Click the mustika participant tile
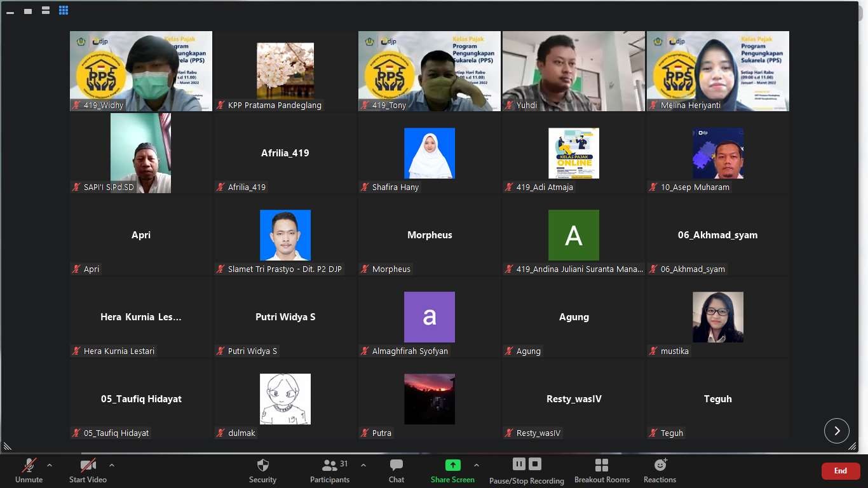 coord(718,317)
